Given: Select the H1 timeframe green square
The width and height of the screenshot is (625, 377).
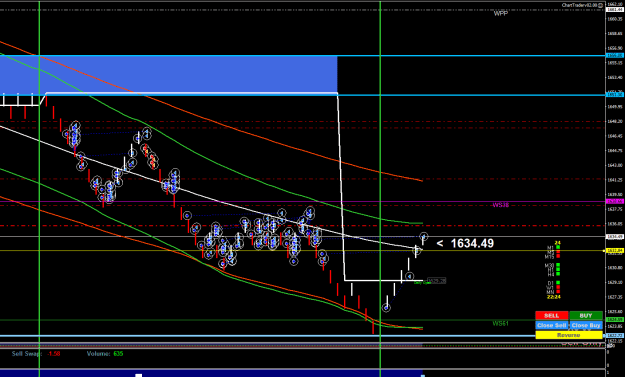Looking at the screenshot, I should click(x=558, y=270).
